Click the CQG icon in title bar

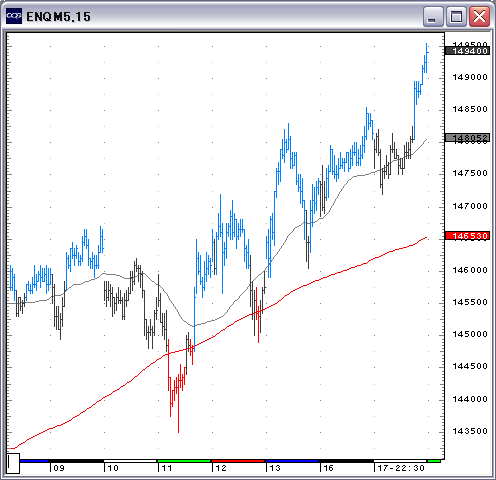tap(14, 16)
